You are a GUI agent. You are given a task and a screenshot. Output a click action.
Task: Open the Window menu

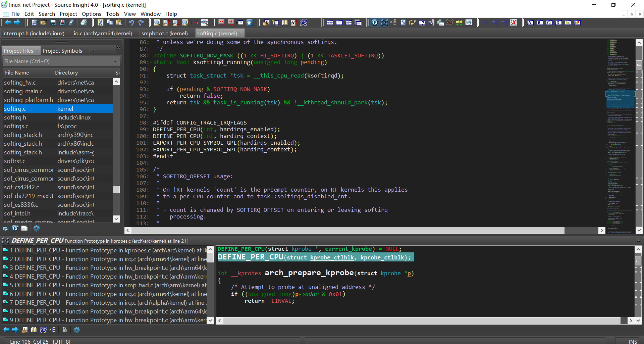(x=150, y=14)
